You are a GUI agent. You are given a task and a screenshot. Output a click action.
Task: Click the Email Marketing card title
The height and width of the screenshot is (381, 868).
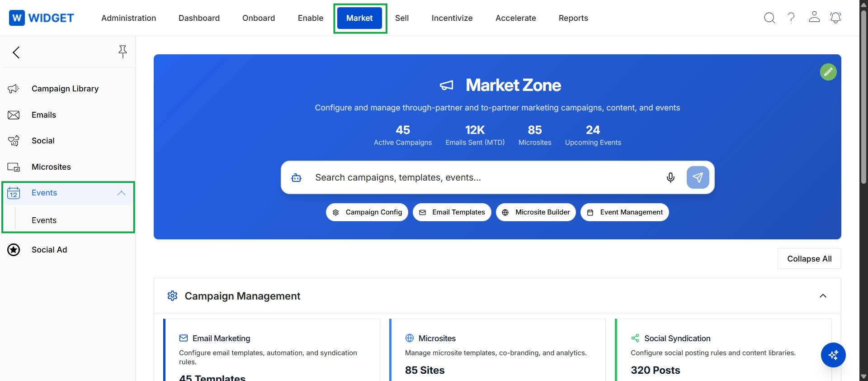click(222, 338)
